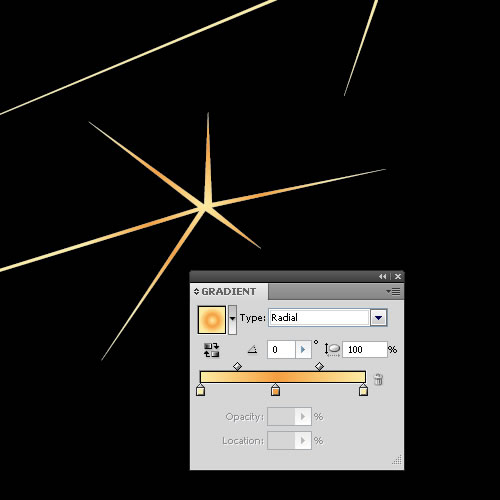
Task: Collapse the Gradient panel with double arrows
Action: click(382, 276)
